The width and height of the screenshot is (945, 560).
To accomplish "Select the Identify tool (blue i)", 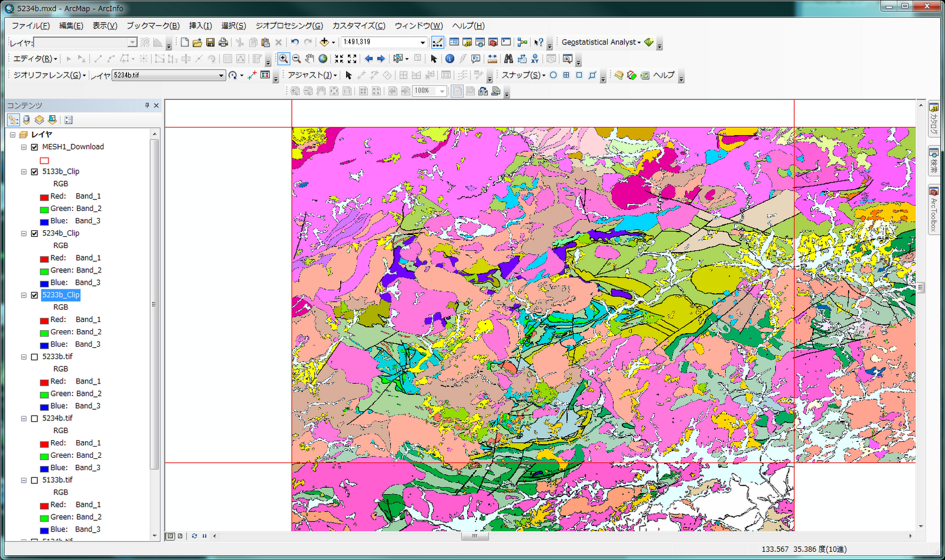I will (x=449, y=58).
